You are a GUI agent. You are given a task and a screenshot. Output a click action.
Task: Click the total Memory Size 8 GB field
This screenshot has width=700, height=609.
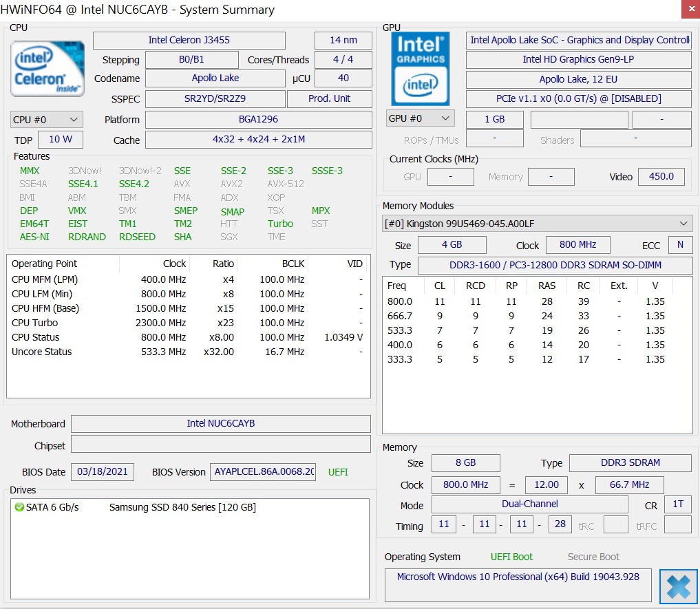(465, 463)
